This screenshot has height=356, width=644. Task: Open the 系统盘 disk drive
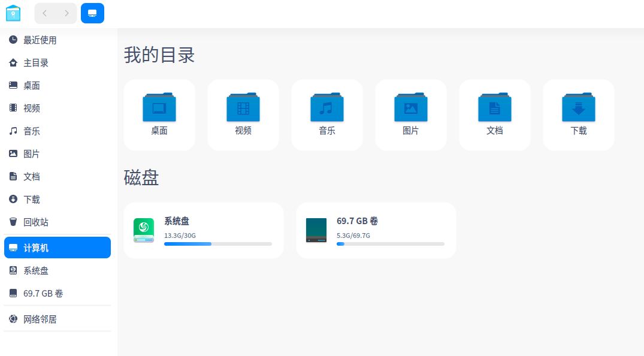pos(204,230)
